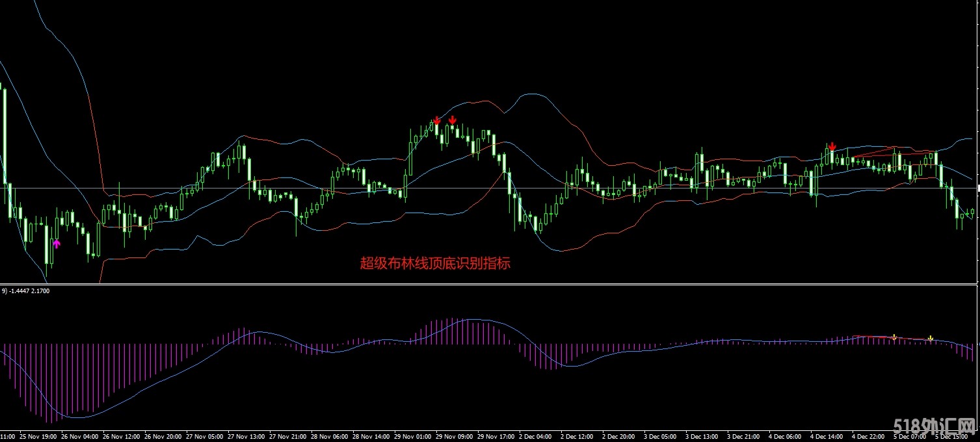Click the "26 Nov 12:00" time label
Screen dimensions: 980x442
(x=122, y=437)
